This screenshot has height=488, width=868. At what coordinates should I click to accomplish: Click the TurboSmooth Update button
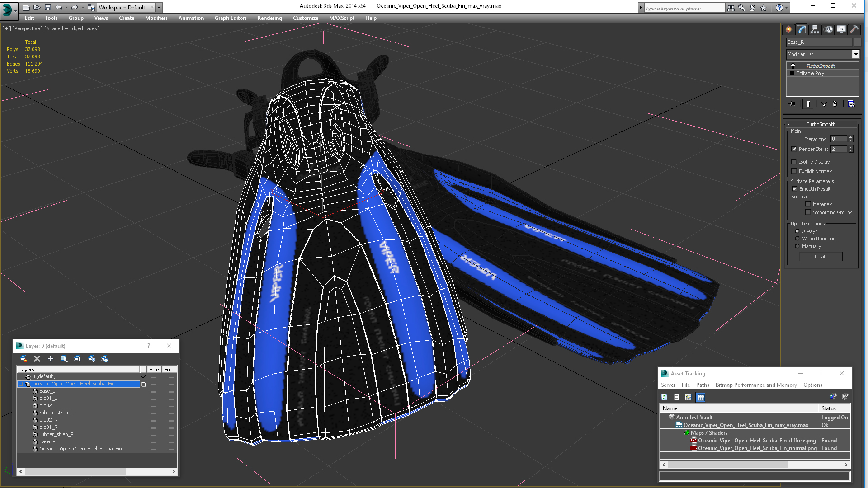pos(821,257)
